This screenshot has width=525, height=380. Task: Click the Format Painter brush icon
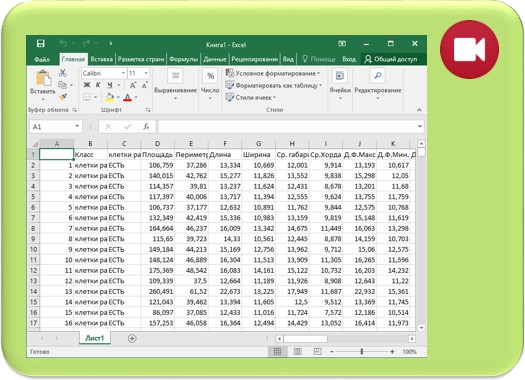[x=63, y=97]
